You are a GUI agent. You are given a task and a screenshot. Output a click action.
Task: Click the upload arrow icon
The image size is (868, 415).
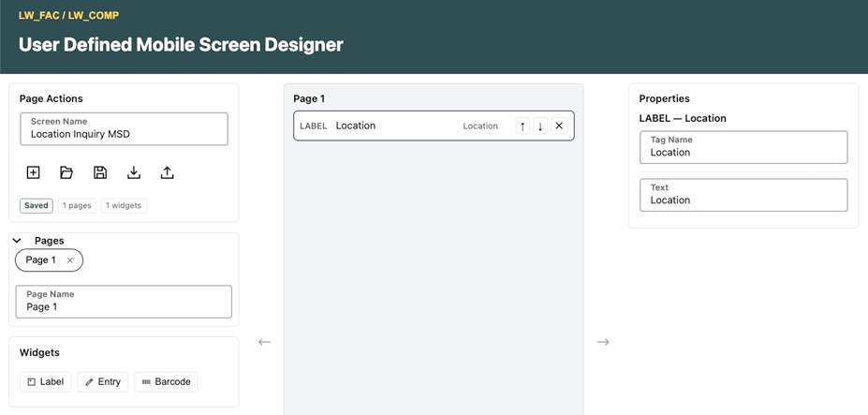[168, 172]
